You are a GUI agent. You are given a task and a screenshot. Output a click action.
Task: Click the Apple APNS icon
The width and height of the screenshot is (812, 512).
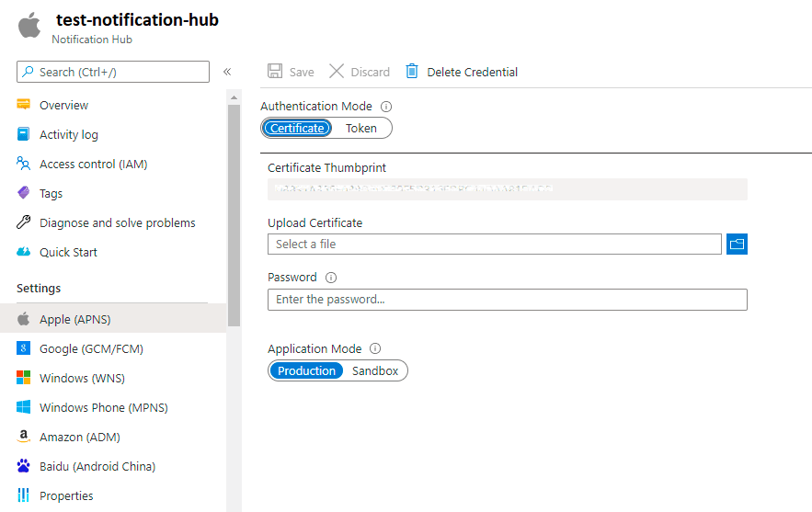tap(23, 319)
